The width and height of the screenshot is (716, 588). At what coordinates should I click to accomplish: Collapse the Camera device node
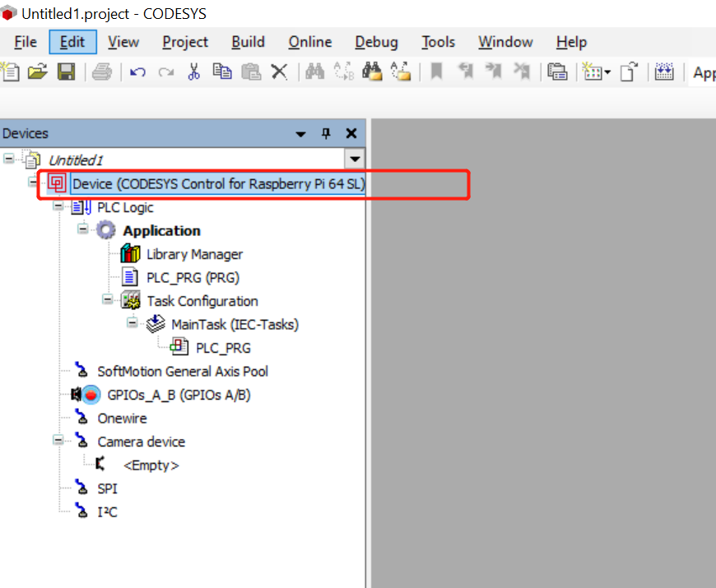(x=58, y=440)
